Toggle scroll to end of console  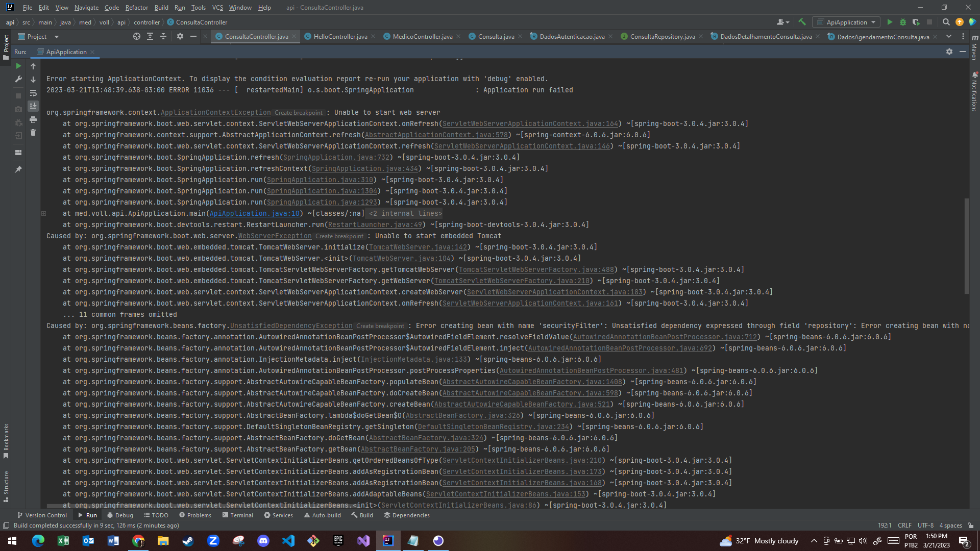[x=33, y=106]
